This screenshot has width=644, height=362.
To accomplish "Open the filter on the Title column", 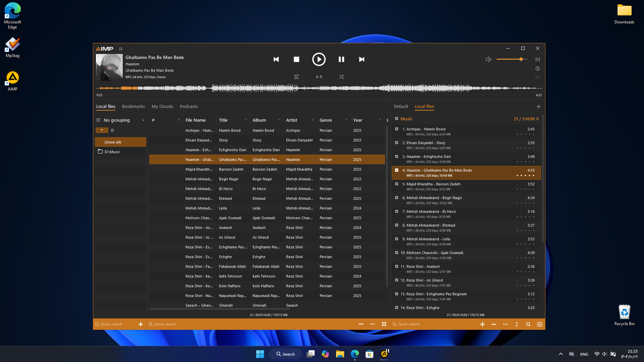I will coord(246,120).
